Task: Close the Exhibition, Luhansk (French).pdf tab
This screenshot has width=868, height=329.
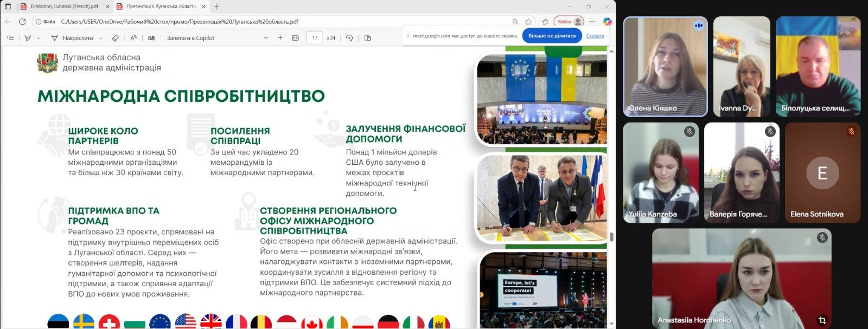Action: [106, 7]
